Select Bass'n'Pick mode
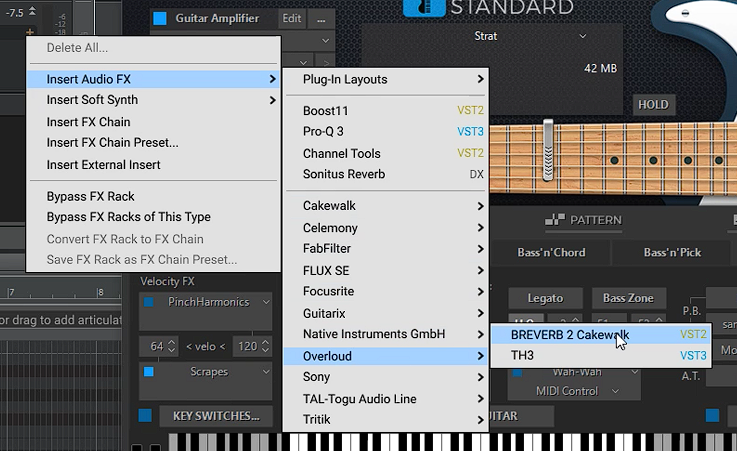Image resolution: width=737 pixels, height=451 pixels. tap(672, 253)
